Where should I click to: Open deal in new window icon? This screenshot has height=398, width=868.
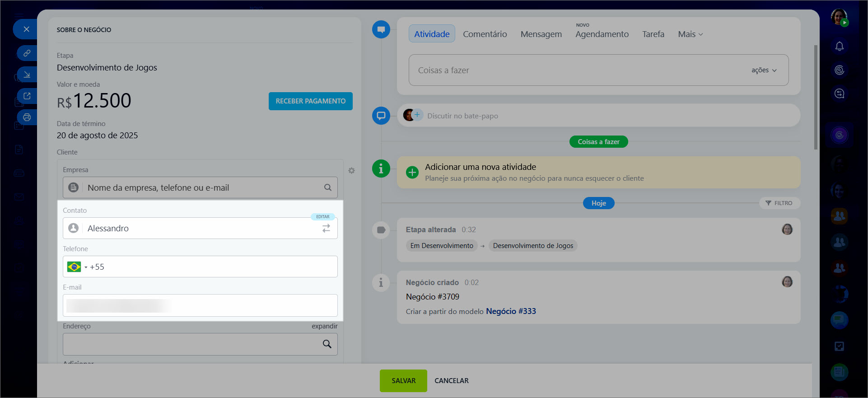[27, 96]
